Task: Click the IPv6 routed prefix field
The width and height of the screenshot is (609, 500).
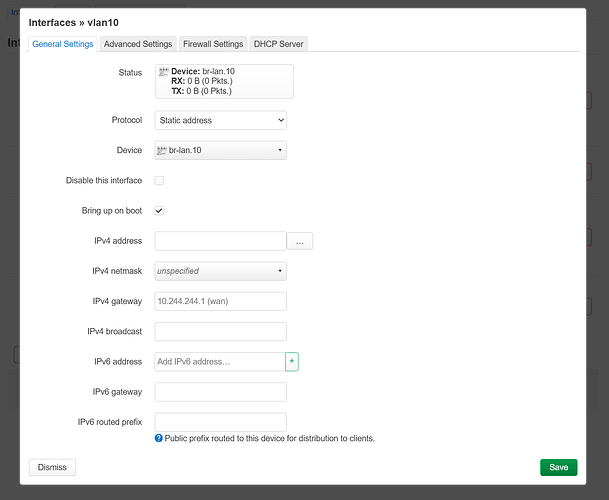Action: tap(220, 422)
